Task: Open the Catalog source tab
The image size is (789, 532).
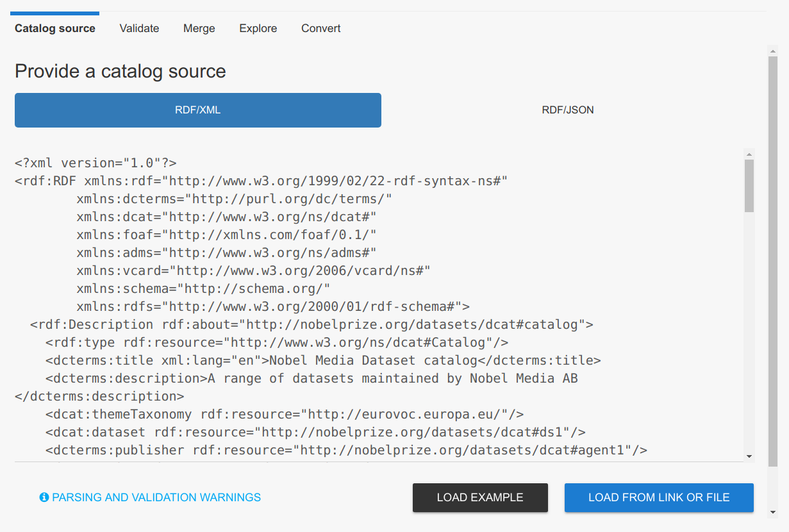Action: click(55, 28)
